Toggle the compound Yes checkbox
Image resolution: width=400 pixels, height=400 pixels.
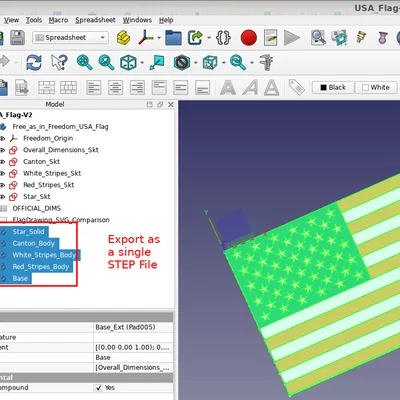(x=99, y=388)
